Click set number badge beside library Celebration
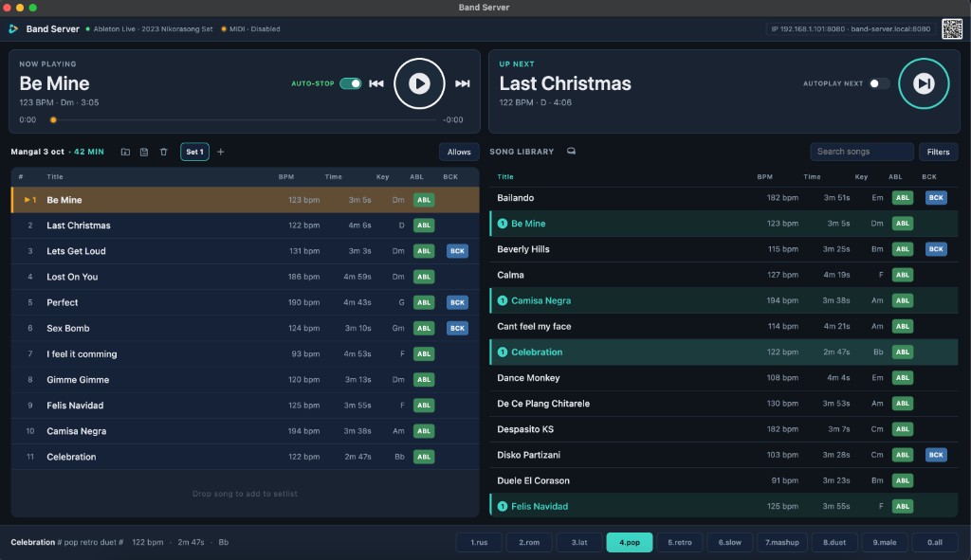The width and height of the screenshot is (971, 560). click(x=503, y=352)
